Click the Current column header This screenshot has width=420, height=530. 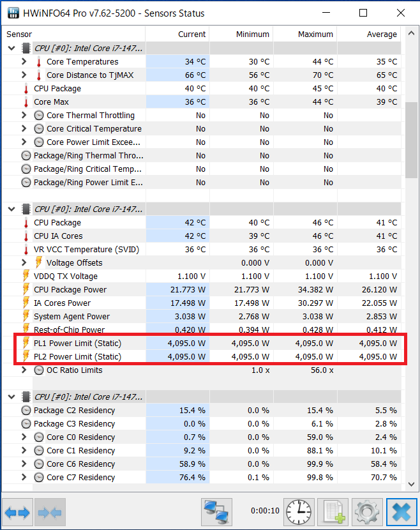pyautogui.click(x=177, y=34)
